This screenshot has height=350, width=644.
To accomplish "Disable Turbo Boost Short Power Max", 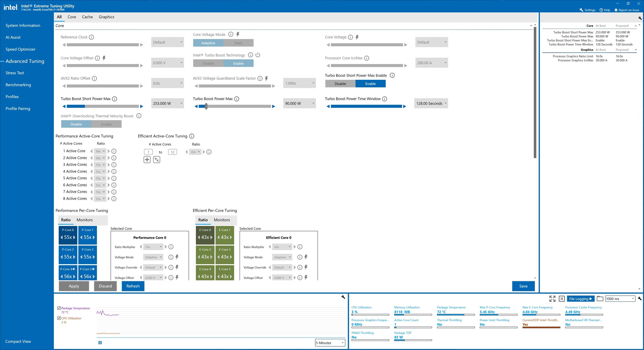I will 340,84.
